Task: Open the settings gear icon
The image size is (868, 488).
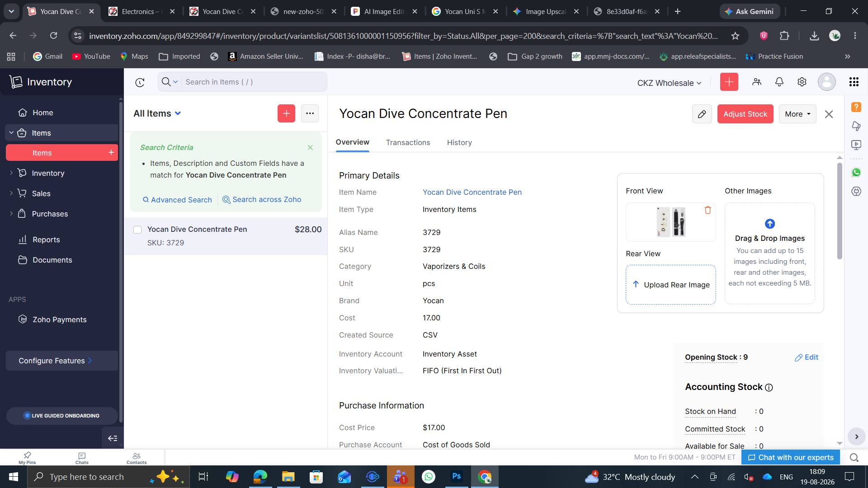Action: pyautogui.click(x=802, y=82)
